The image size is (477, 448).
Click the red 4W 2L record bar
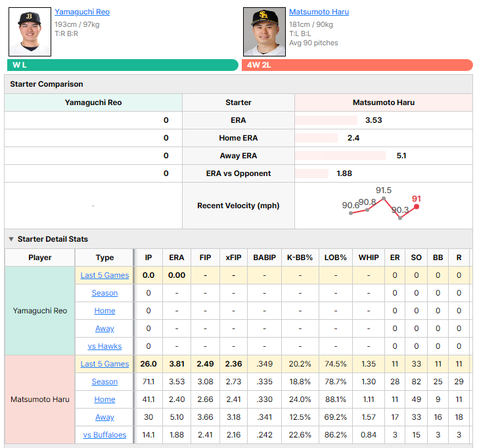coord(357,65)
